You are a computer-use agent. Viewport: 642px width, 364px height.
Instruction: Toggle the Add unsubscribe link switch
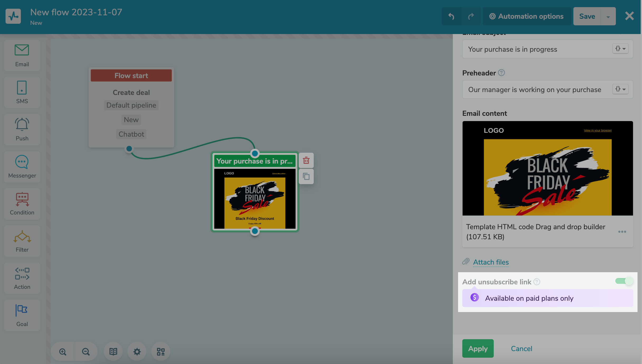tap(624, 281)
